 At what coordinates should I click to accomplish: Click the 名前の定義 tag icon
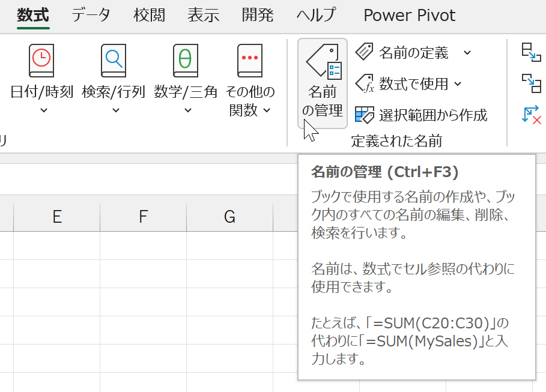pos(364,53)
